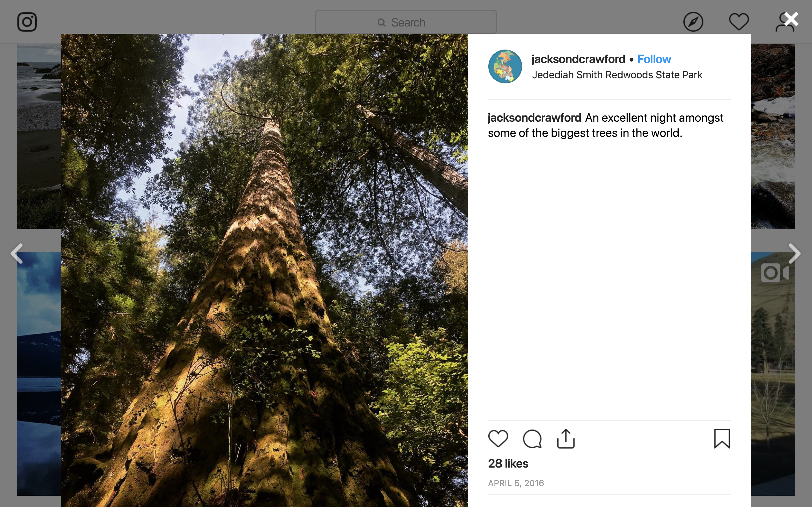Click the Search input field

coord(406,22)
